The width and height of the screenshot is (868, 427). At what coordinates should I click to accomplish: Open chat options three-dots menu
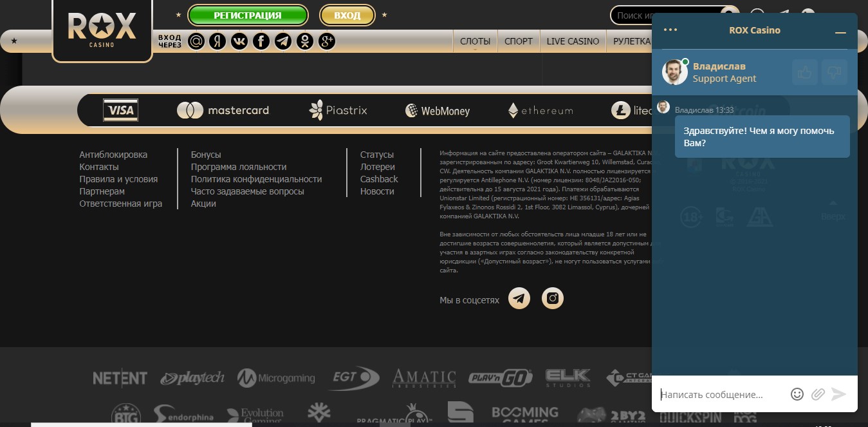click(x=670, y=30)
